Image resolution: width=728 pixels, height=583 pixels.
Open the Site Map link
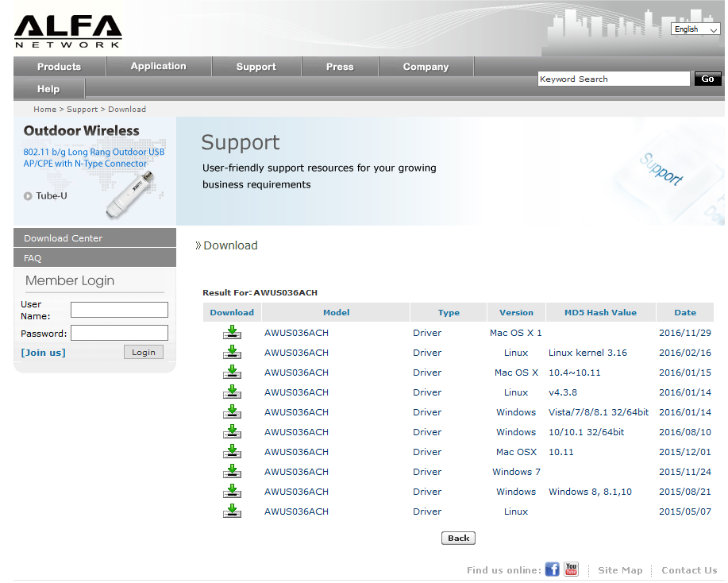pos(620,570)
